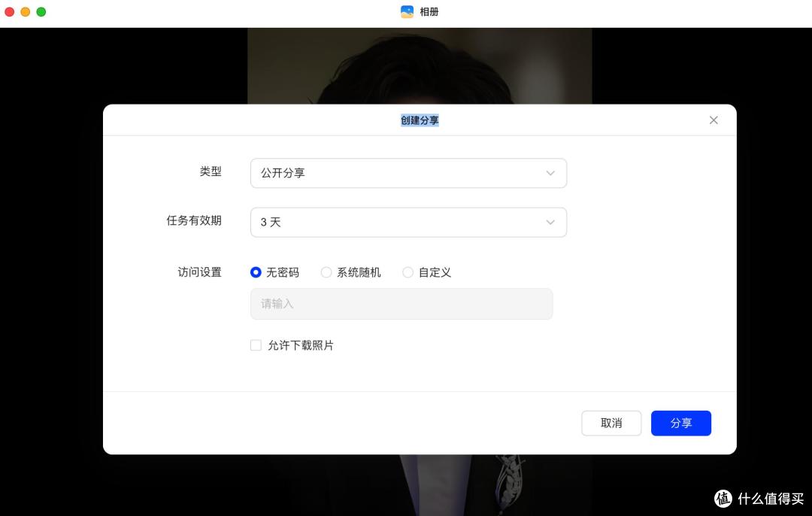Close the 创建分享 dialog with the X
812x516 pixels.
[713, 120]
